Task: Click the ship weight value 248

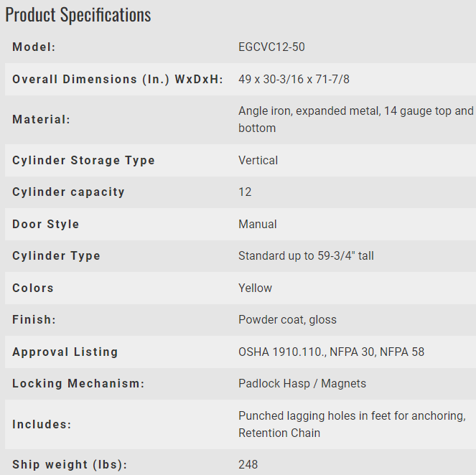Action: click(x=248, y=464)
